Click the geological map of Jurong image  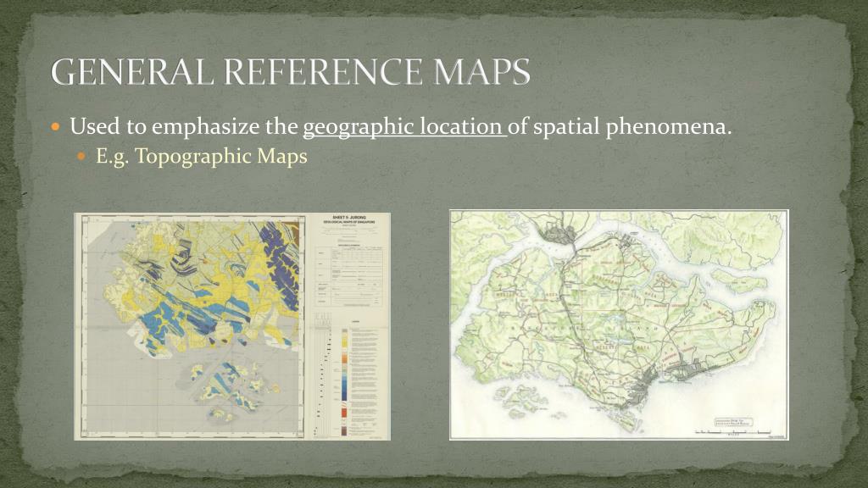232,326
